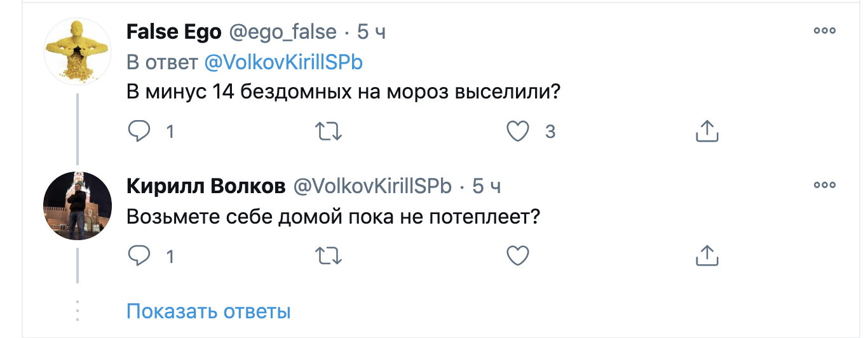Like False Ego's tweet about homeless
The height and width of the screenshot is (338, 868).
pos(518,132)
